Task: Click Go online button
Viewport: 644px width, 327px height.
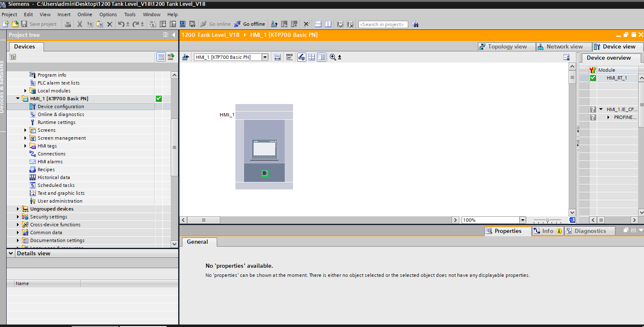Action: 215,24
